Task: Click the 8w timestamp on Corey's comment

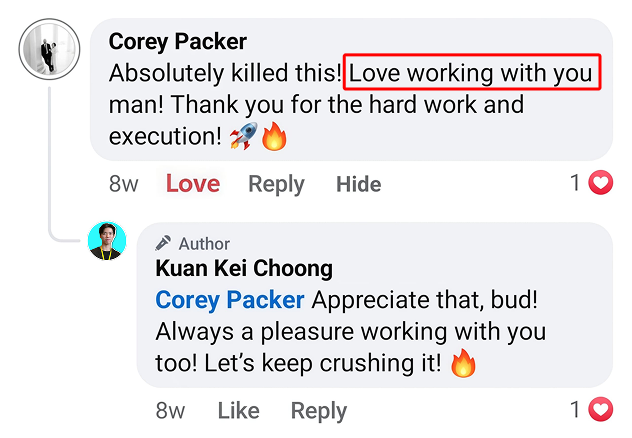Action: 124,184
